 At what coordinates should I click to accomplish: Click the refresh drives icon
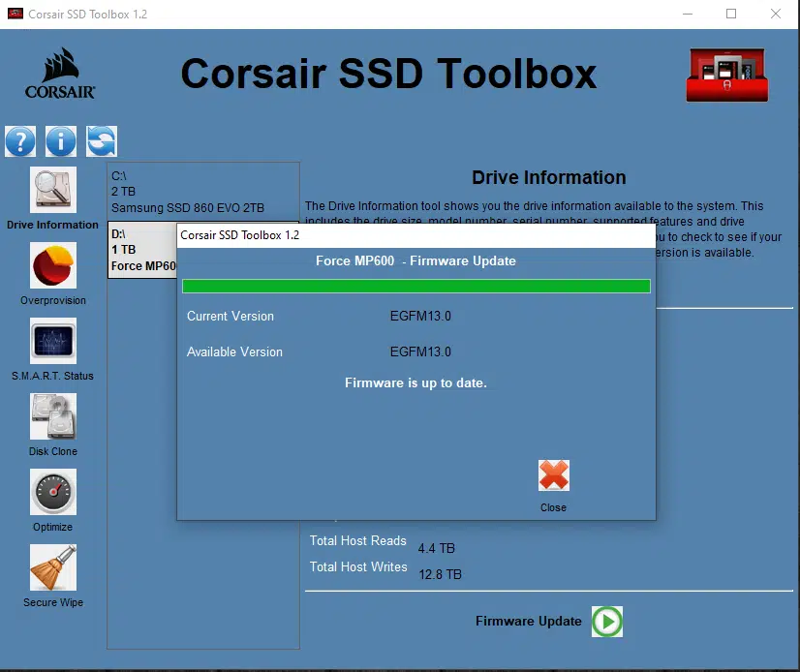pos(102,141)
